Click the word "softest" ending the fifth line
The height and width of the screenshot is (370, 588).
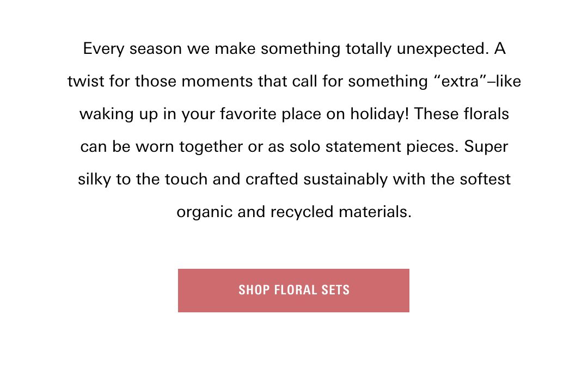click(485, 179)
